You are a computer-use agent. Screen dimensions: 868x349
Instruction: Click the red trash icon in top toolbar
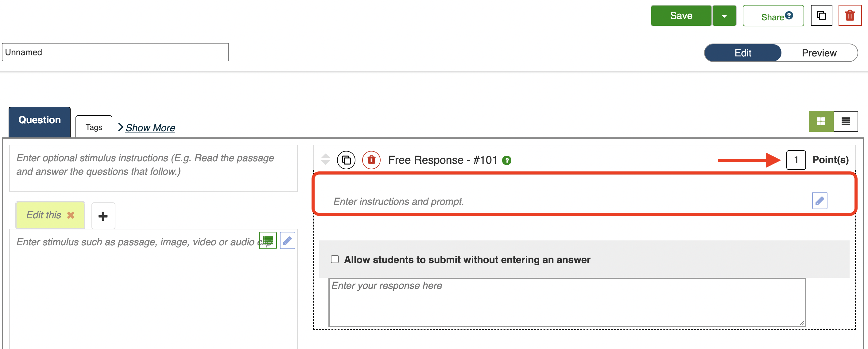[850, 15]
